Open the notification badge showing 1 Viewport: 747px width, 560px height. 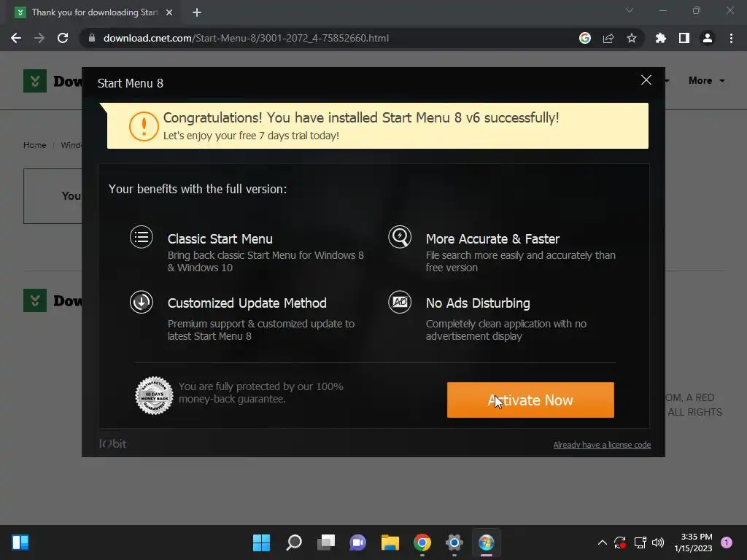(727, 542)
